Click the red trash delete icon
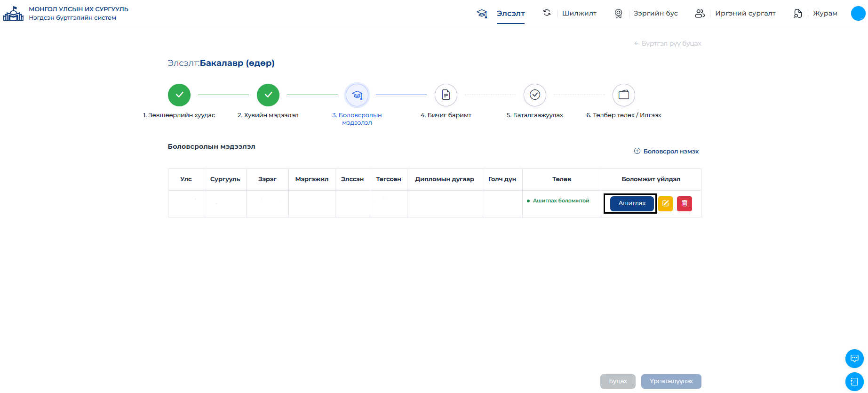The width and height of the screenshot is (868, 393). (x=685, y=203)
